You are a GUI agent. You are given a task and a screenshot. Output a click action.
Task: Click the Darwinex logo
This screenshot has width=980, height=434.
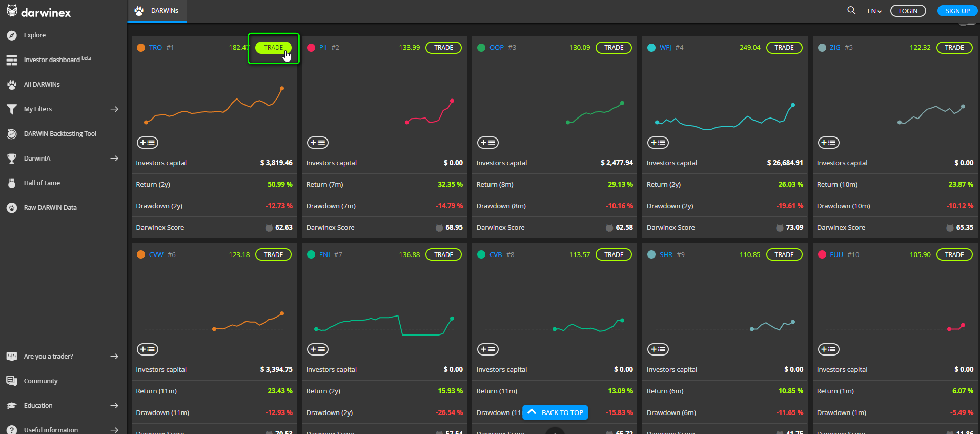(39, 12)
